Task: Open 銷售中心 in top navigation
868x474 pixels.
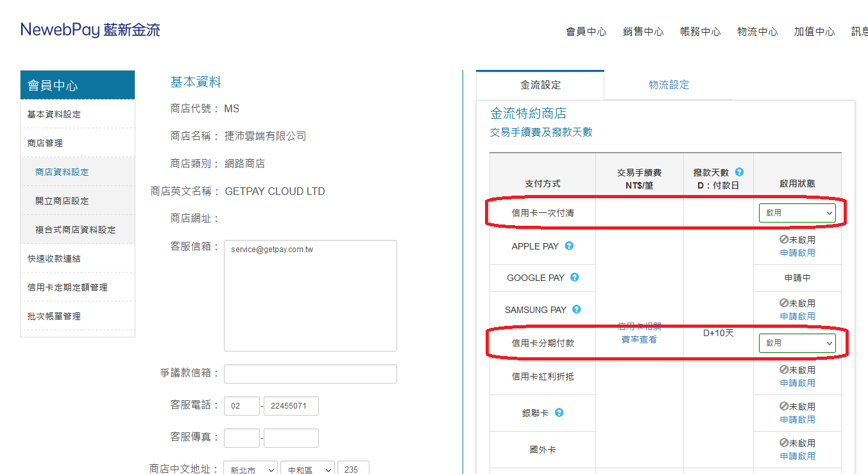Action: coord(643,31)
